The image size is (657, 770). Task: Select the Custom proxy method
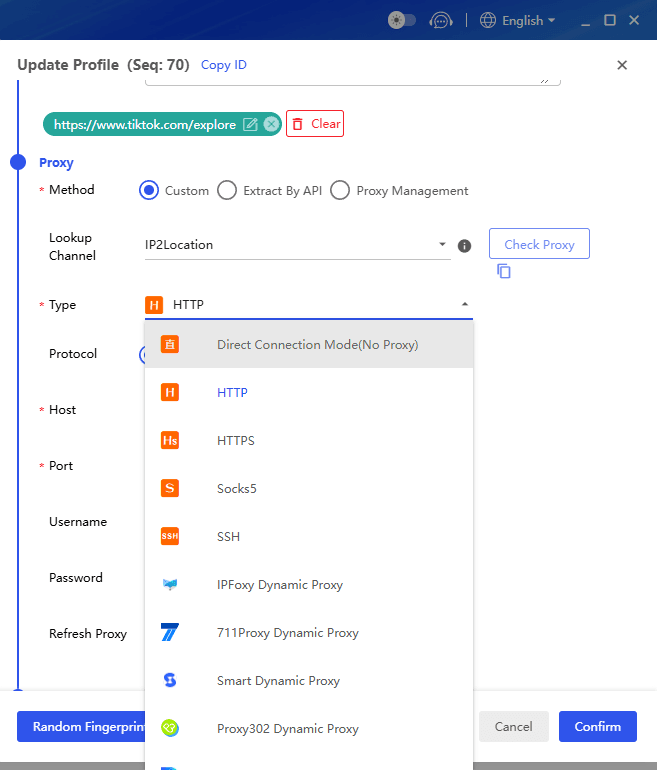click(x=149, y=191)
